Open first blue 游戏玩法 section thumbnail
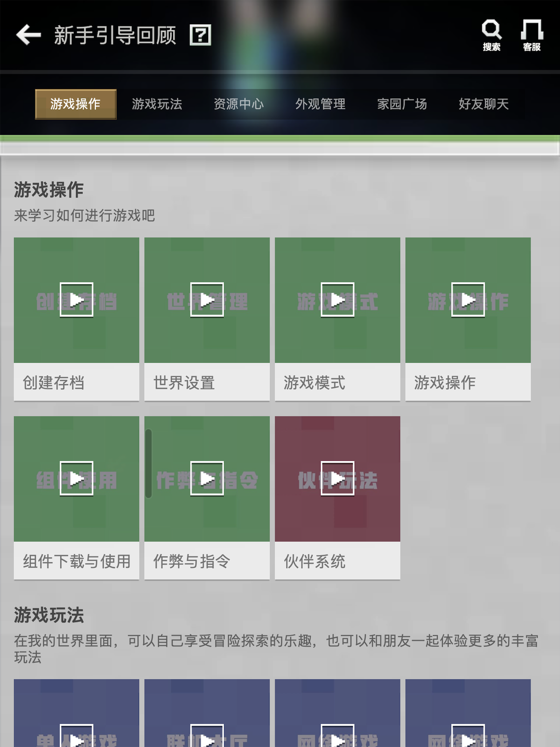This screenshot has width=560, height=747. click(77, 713)
